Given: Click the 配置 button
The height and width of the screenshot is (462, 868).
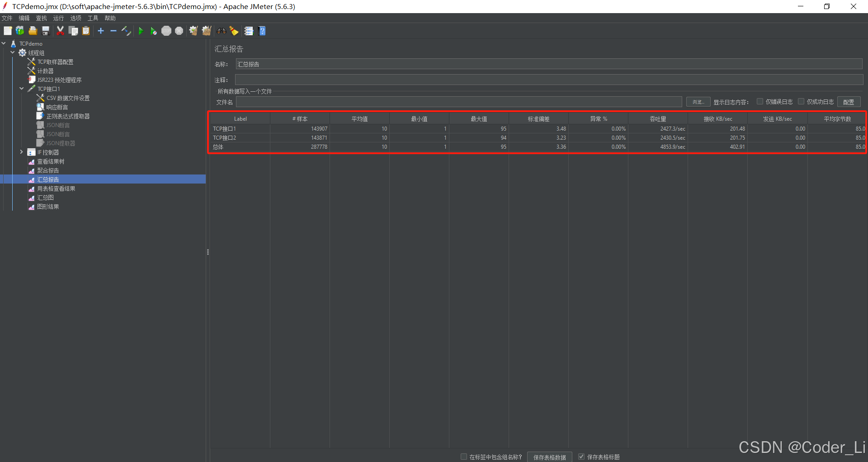Looking at the screenshot, I should click(849, 102).
